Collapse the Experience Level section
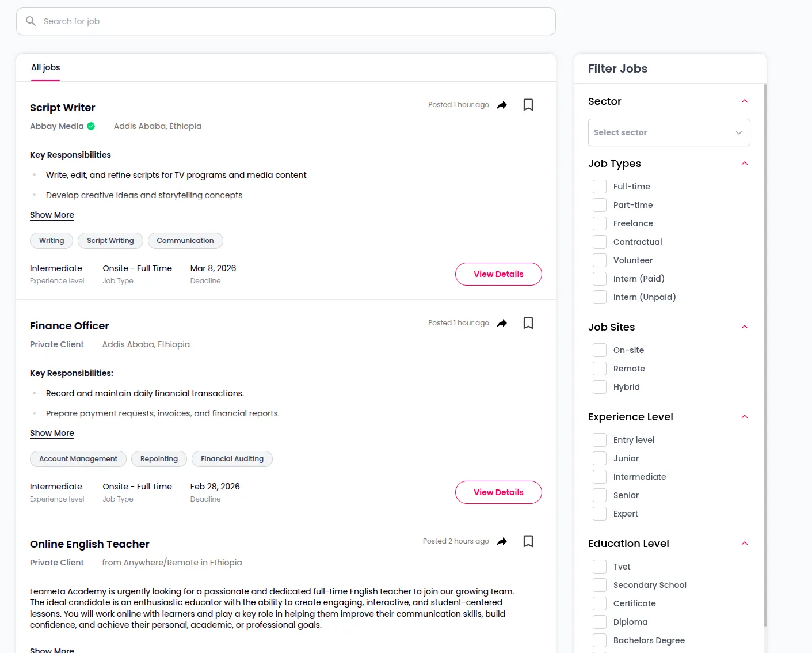 [744, 417]
